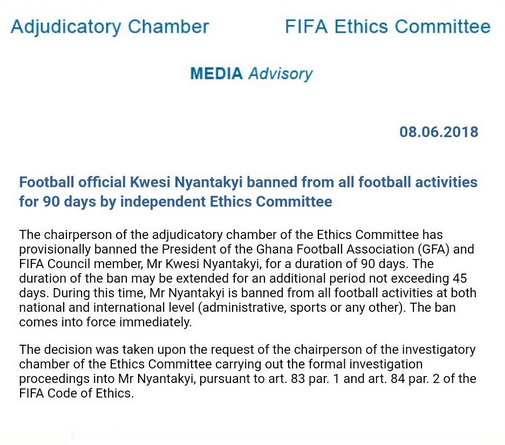Click headline line "for 90 days by independent"
This screenshot has width=505, height=445.
(113, 201)
